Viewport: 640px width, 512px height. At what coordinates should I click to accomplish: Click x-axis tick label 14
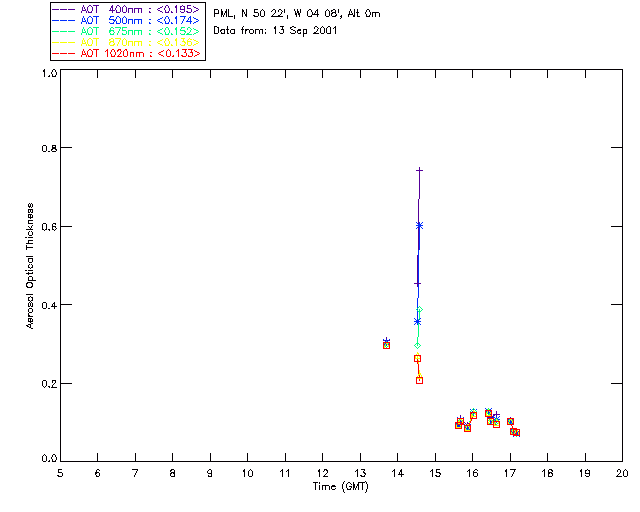[398, 473]
